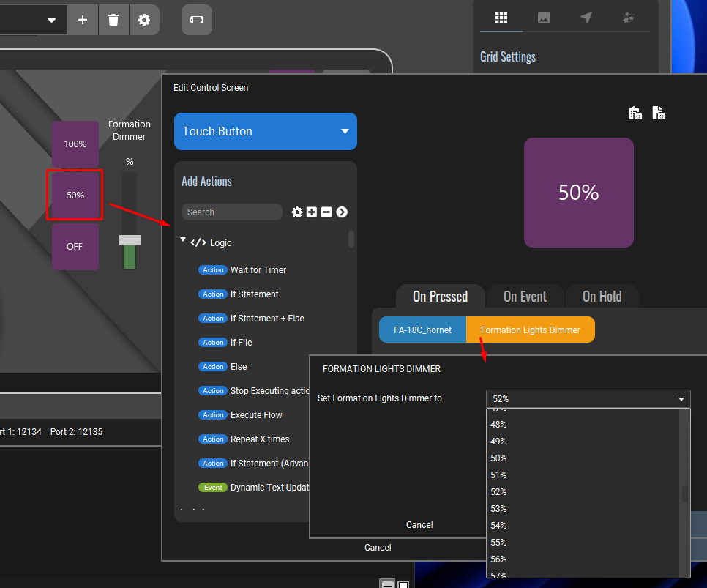Cancel the Edit Control Screen dialog
The width and height of the screenshot is (707, 588).
point(378,548)
